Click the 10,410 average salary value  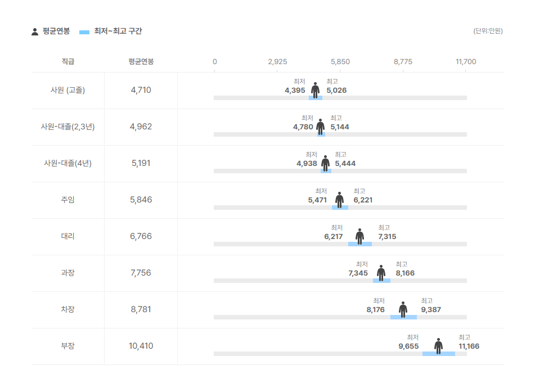pos(141,346)
